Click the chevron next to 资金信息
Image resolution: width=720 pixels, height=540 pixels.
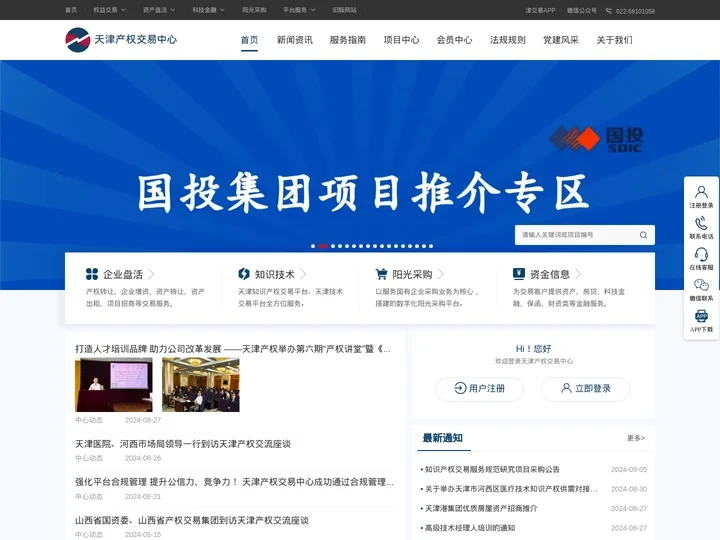tap(578, 274)
